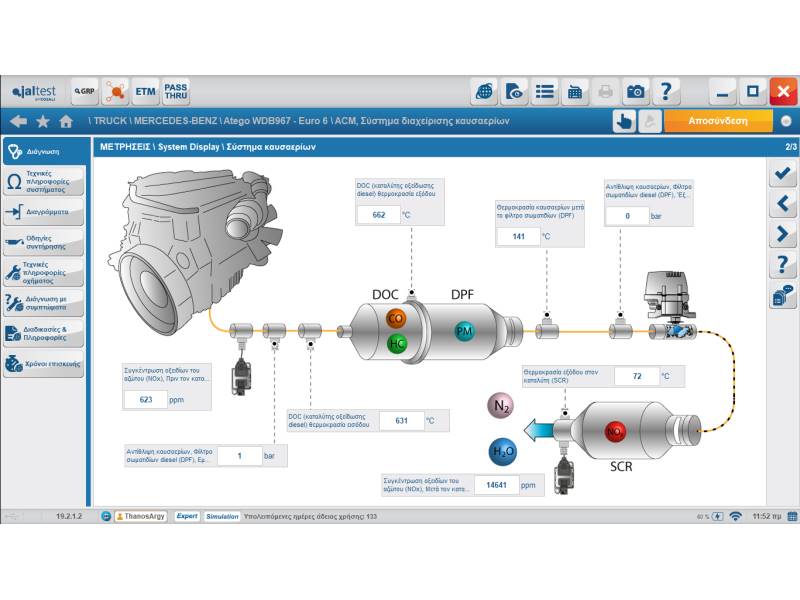Image resolution: width=800 pixels, height=600 pixels.
Task: Click the globe with magnifier icon
Action: 485,91
